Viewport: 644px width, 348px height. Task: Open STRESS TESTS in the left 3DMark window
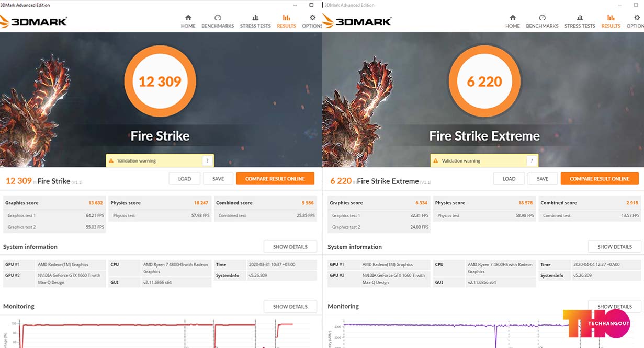click(x=255, y=21)
